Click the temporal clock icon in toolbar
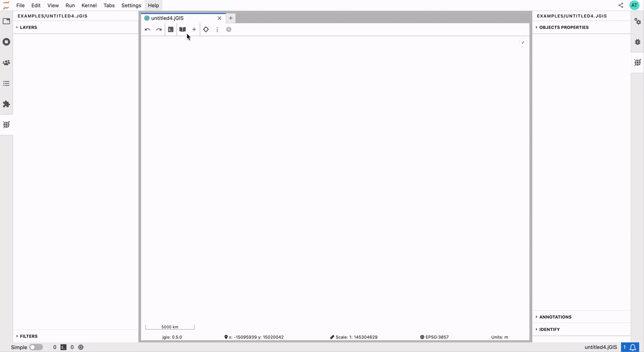Image resolution: width=644 pixels, height=352 pixels. coord(229,30)
